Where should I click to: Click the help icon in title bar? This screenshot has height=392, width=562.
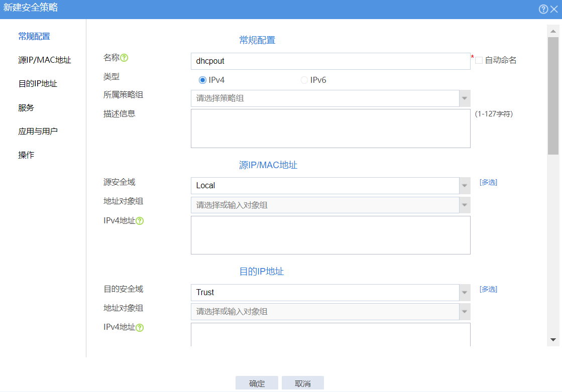pyautogui.click(x=543, y=9)
